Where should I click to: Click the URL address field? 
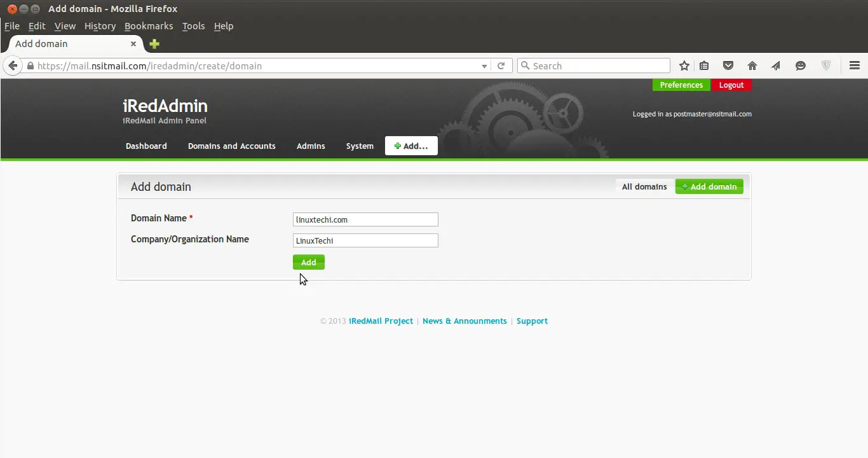[x=257, y=66]
